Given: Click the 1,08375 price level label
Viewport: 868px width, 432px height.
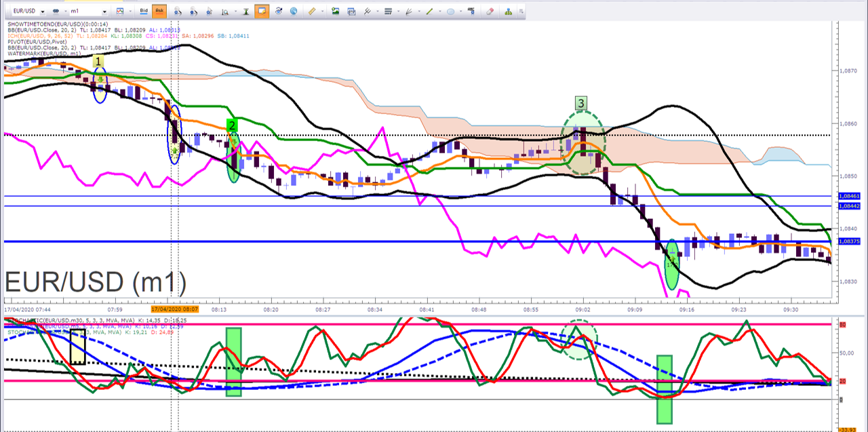Looking at the screenshot, I should (x=849, y=241).
